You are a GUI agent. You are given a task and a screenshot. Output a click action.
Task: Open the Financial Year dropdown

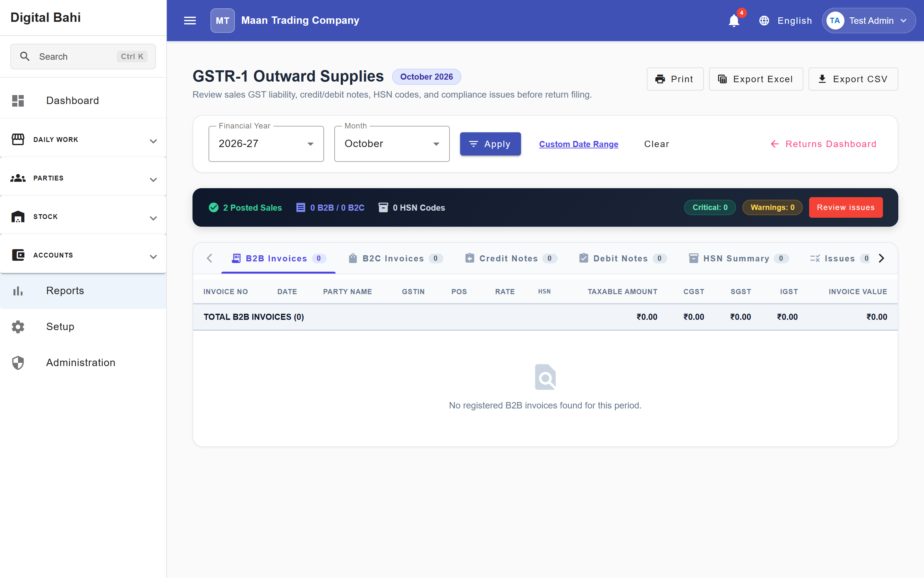pos(266,144)
